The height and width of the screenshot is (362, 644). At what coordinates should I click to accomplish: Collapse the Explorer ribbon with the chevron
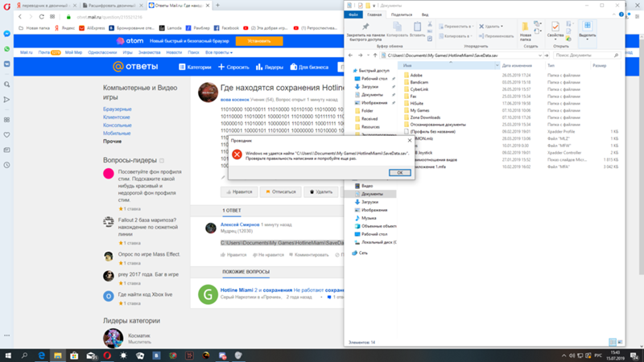614,14
